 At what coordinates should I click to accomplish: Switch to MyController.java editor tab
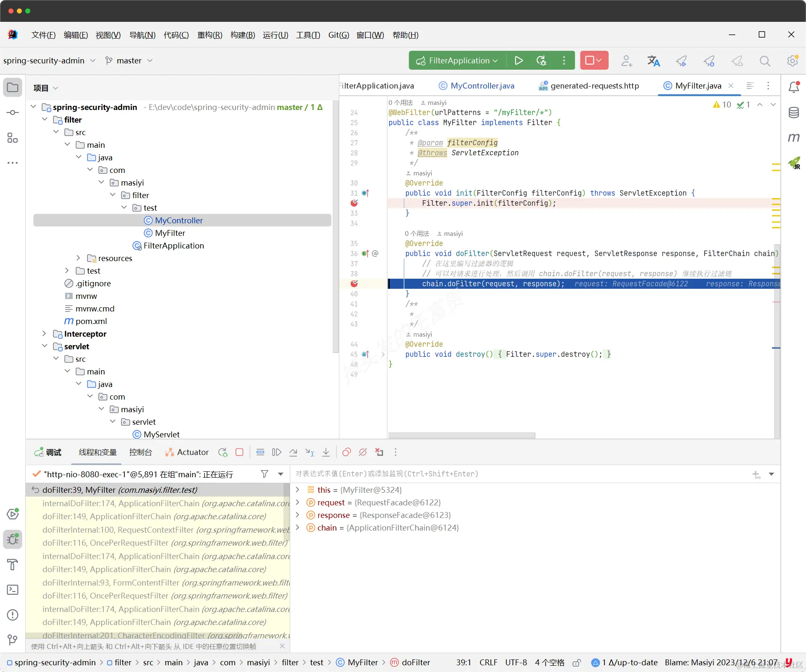477,86
